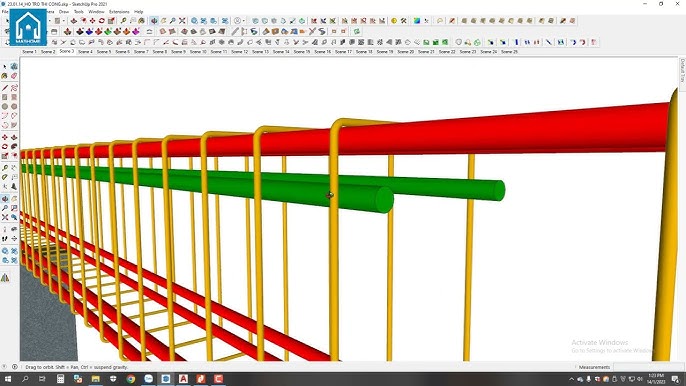The image size is (686, 386).
Task: Switch to Scene 16 tab
Action: coord(322,52)
